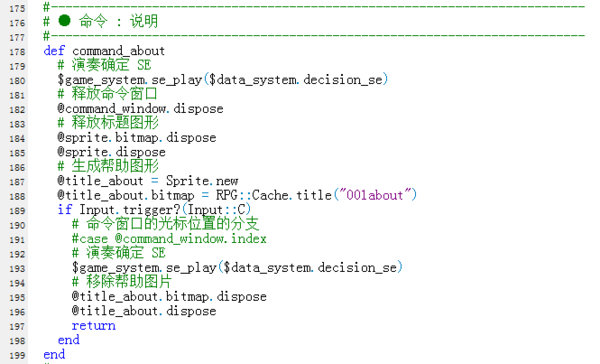This screenshot has width=600, height=364.
Task: Click '@title_about = Sprite.new' line
Action: coord(148,181)
